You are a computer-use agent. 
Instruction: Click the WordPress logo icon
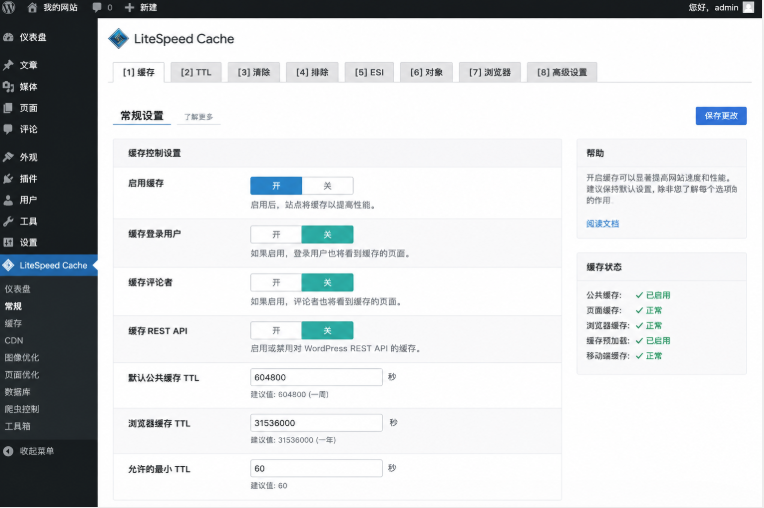[9, 7]
